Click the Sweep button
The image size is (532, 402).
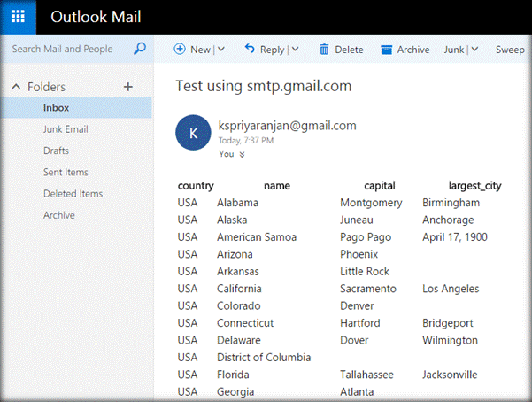(x=510, y=50)
